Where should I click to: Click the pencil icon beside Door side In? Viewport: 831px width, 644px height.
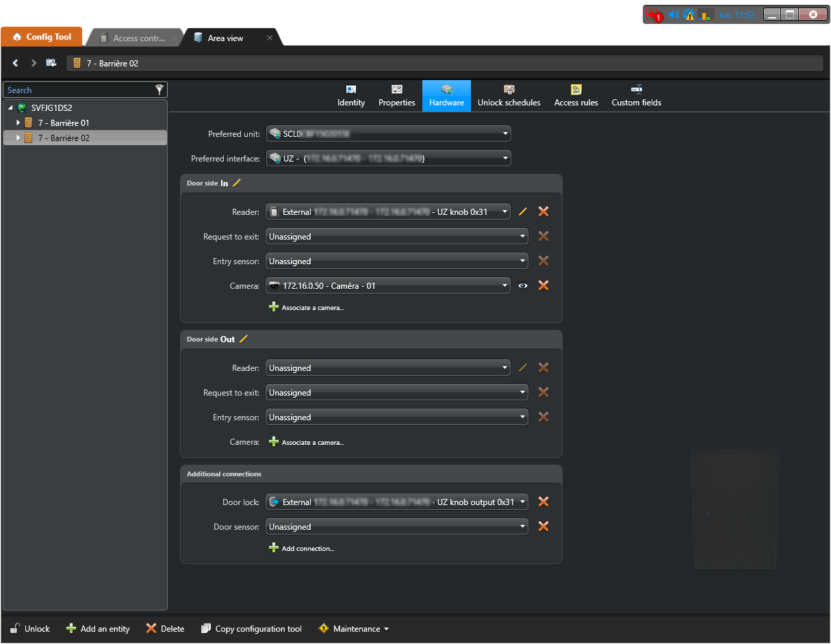pos(237,183)
